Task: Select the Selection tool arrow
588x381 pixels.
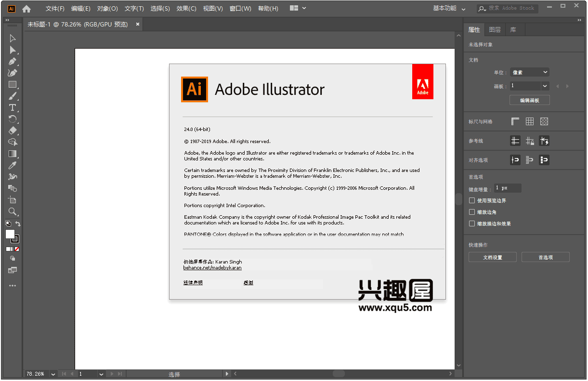Action: (13, 39)
